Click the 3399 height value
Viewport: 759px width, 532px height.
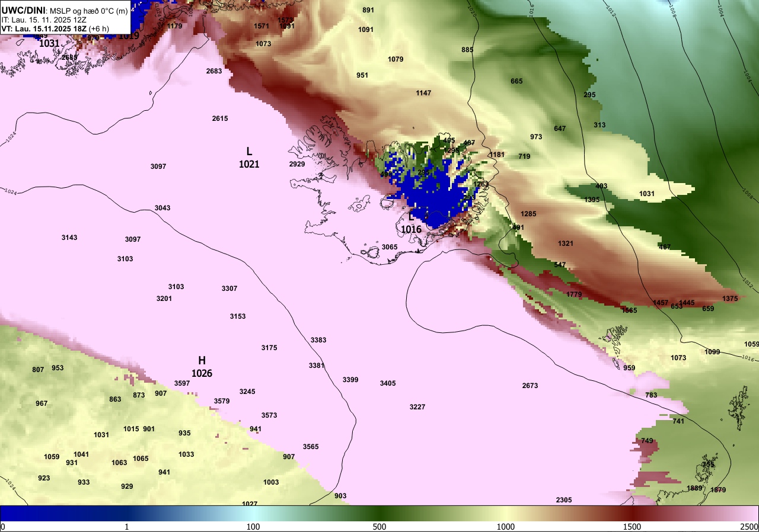click(350, 380)
